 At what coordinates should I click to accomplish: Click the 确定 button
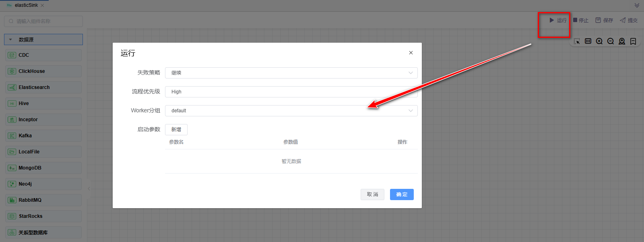(x=402, y=194)
